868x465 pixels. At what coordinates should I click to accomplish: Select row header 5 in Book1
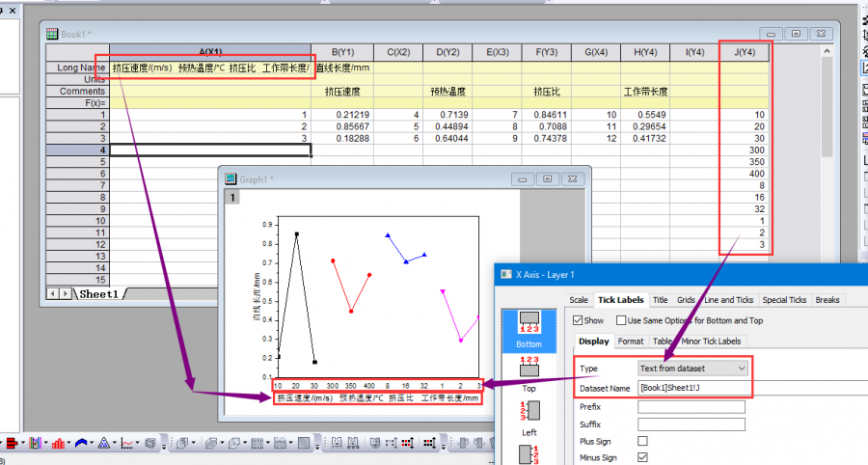click(x=77, y=162)
